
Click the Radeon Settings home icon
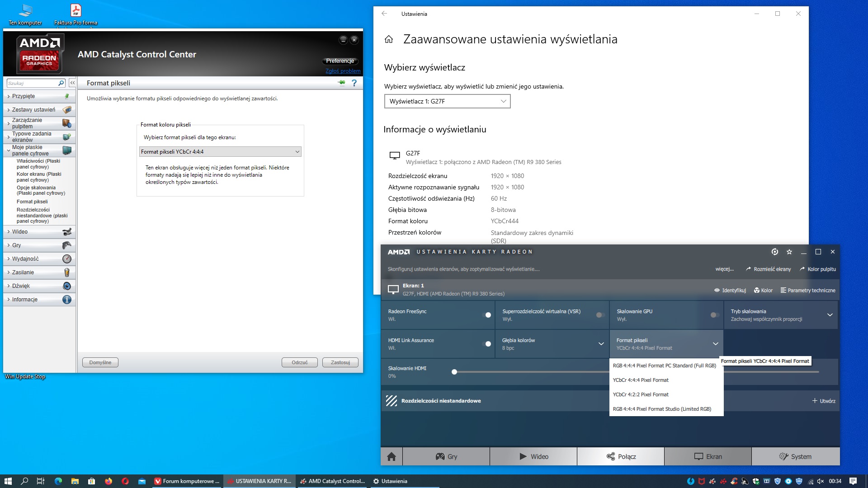392,456
